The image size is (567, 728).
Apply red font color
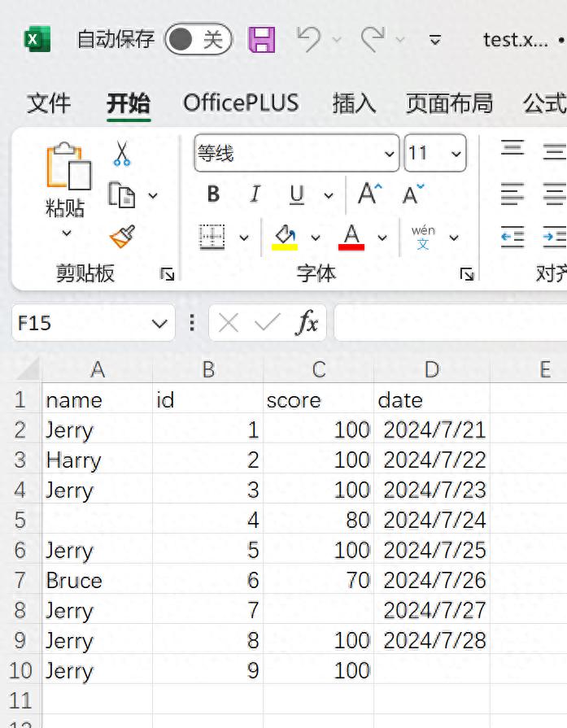pos(351,238)
